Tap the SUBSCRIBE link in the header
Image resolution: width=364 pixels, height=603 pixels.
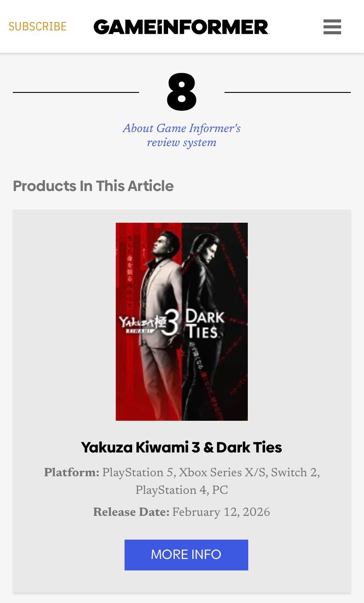[37, 27]
